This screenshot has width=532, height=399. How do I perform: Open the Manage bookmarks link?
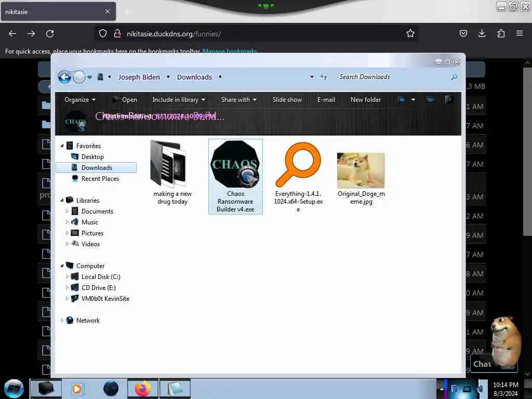tap(230, 51)
